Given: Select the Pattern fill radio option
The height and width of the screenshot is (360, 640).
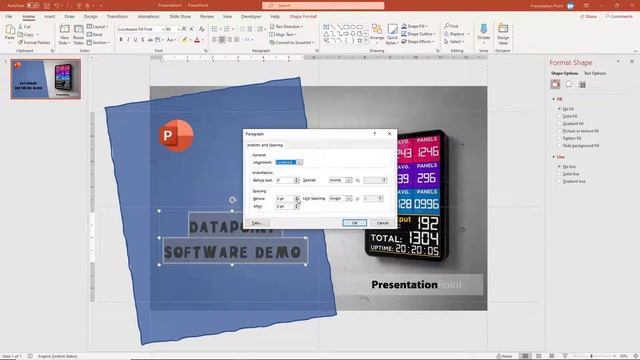Looking at the screenshot, I should pyautogui.click(x=559, y=138).
